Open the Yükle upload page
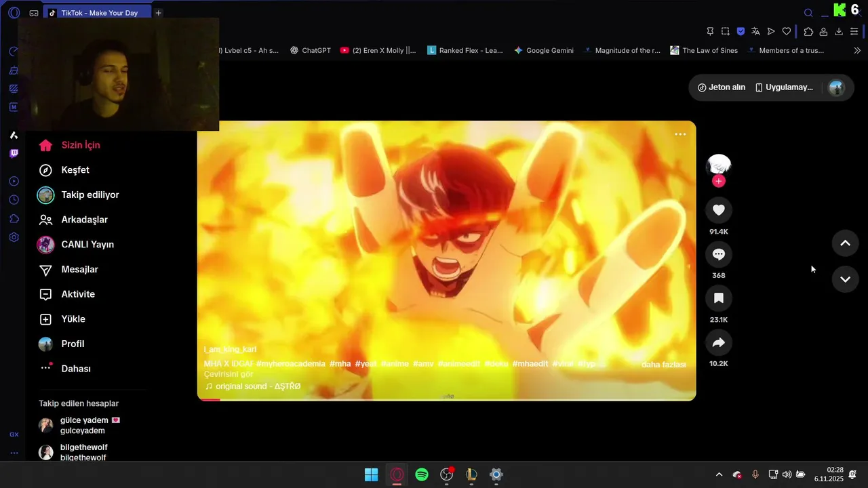This screenshot has height=488, width=868. click(x=62, y=319)
